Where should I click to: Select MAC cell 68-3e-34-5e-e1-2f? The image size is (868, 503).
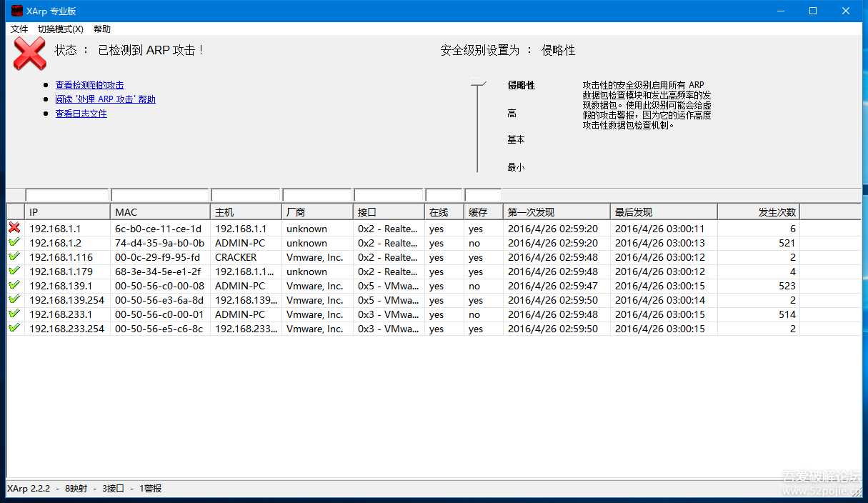157,272
